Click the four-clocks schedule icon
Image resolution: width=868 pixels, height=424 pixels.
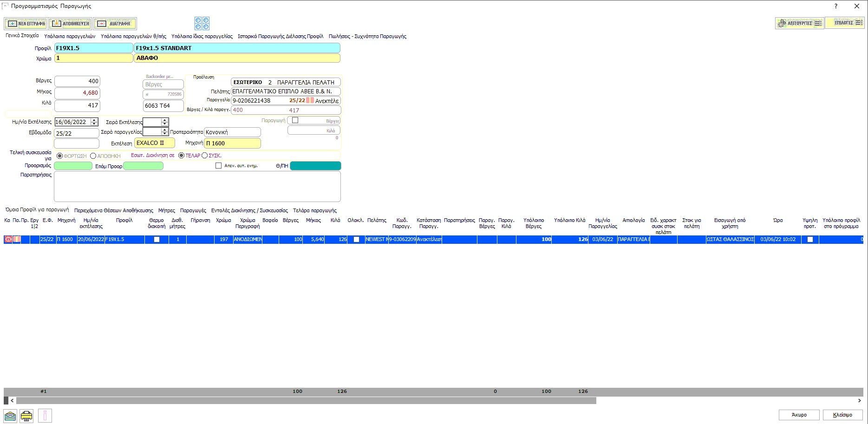tap(202, 23)
